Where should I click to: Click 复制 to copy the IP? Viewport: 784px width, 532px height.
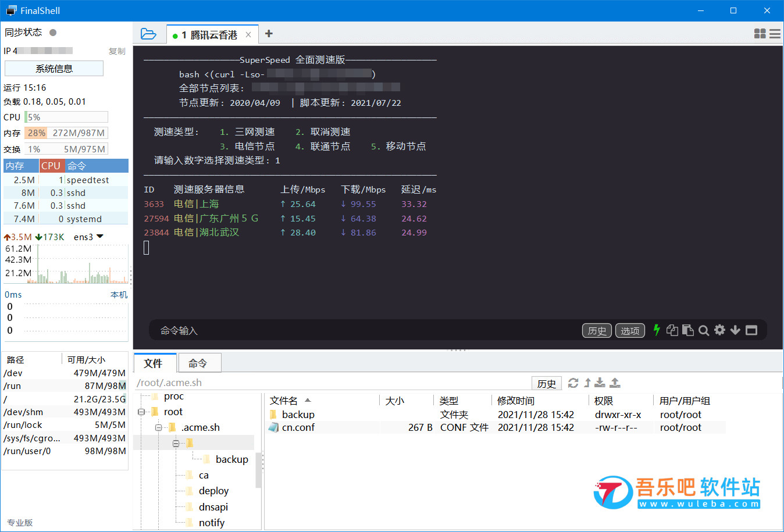(x=117, y=51)
